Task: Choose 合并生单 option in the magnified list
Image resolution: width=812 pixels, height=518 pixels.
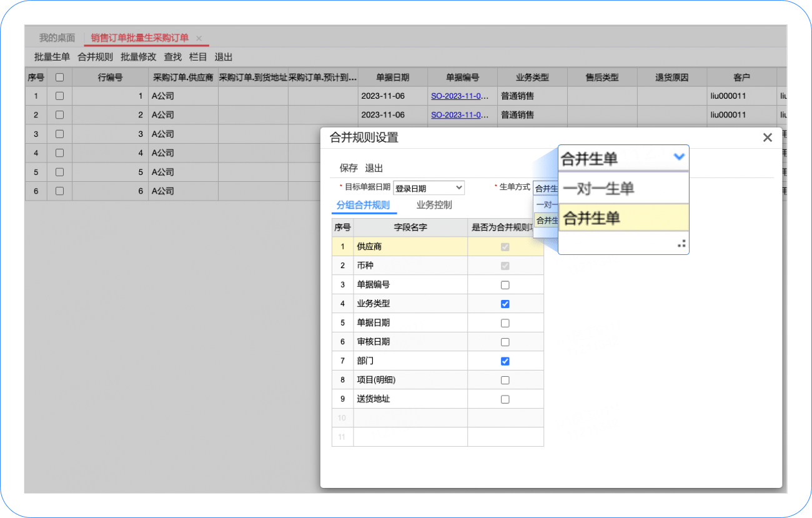Action: click(x=623, y=217)
